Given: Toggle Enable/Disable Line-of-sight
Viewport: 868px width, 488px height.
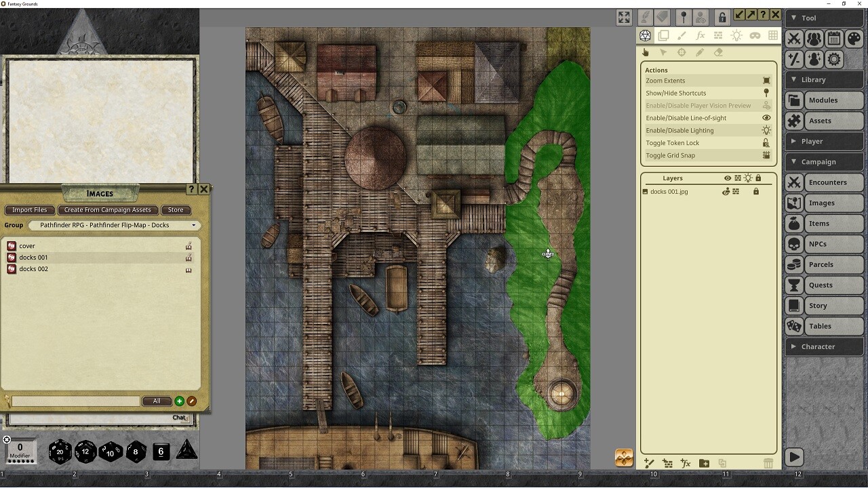Looking at the screenshot, I should [766, 118].
